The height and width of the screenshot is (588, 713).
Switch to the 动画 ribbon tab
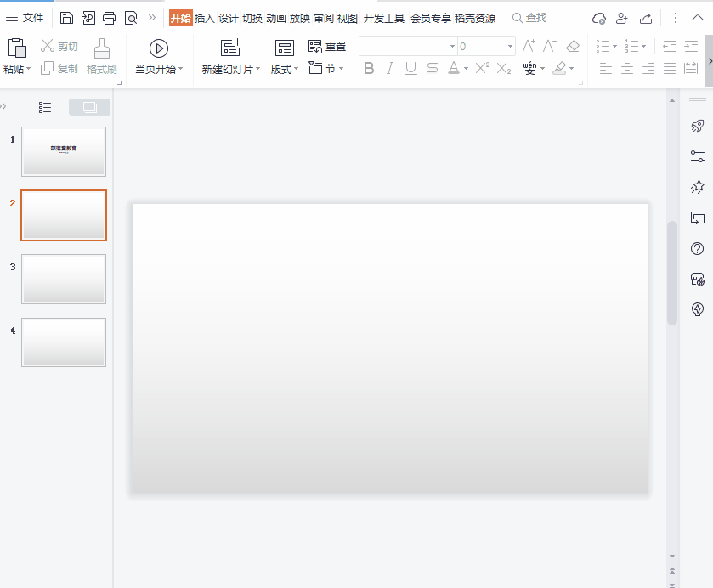(x=276, y=18)
